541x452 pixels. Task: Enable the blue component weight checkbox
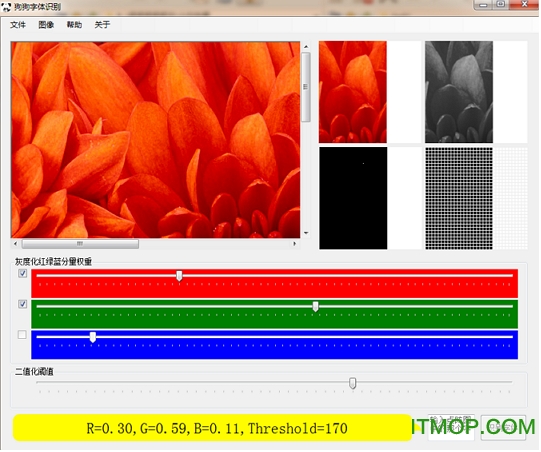click(x=22, y=335)
